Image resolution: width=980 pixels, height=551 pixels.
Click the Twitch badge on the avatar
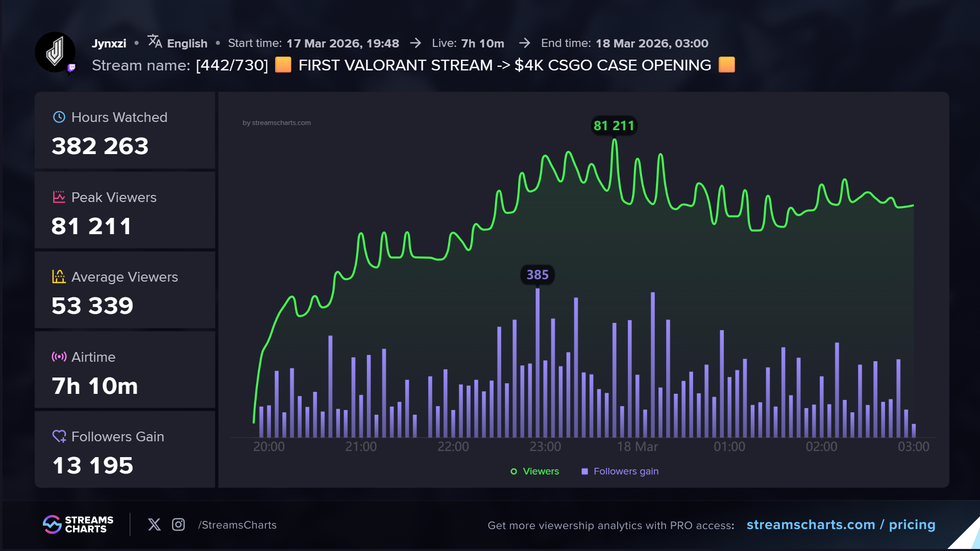pyautogui.click(x=71, y=68)
